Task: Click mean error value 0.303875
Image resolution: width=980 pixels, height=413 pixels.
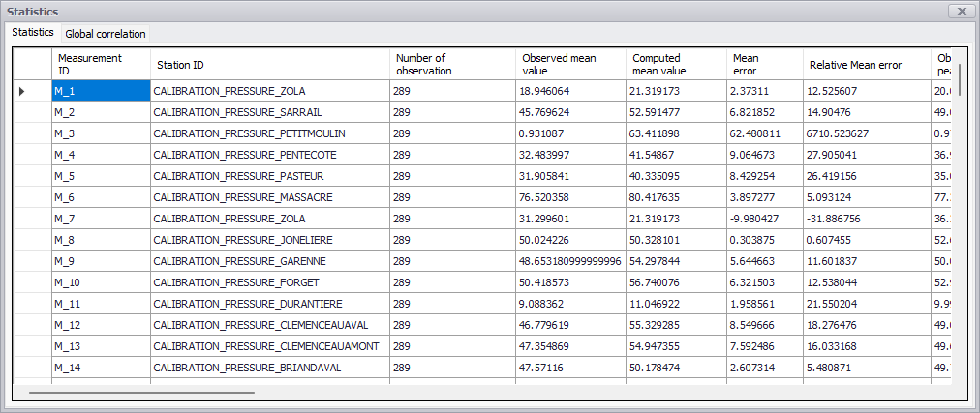Action: coord(765,240)
